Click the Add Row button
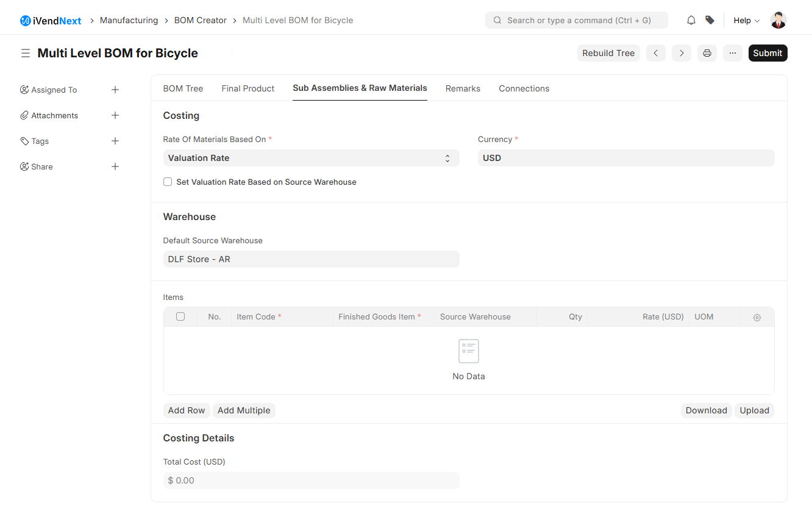Image resolution: width=812 pixels, height=517 pixels. pyautogui.click(x=186, y=410)
